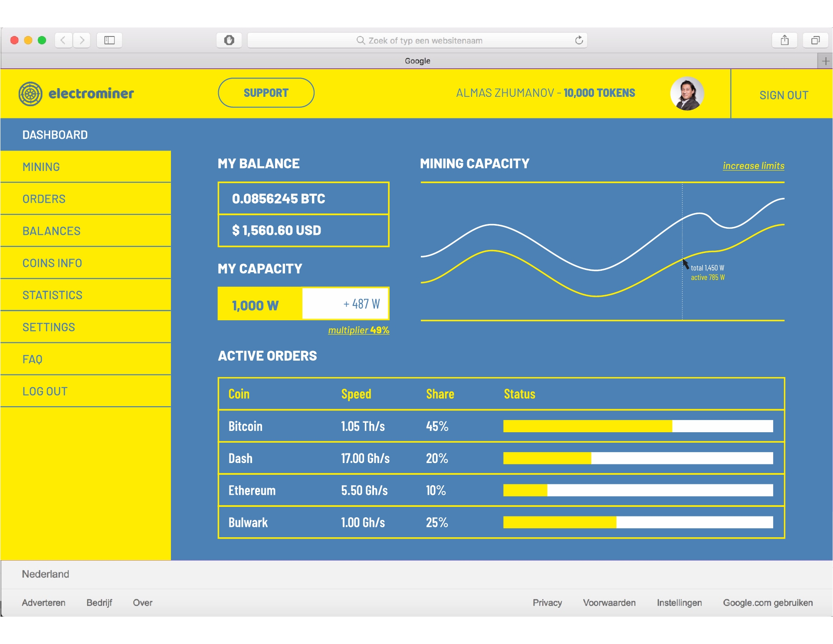The height and width of the screenshot is (644, 833).
Task: Click the user profile avatar
Action: (x=687, y=93)
